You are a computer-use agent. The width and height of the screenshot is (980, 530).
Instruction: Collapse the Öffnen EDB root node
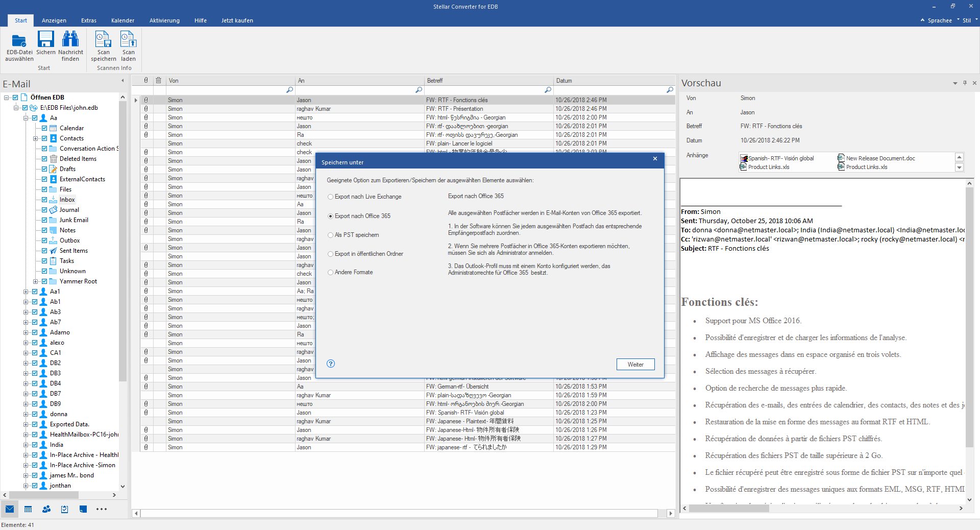6,98
